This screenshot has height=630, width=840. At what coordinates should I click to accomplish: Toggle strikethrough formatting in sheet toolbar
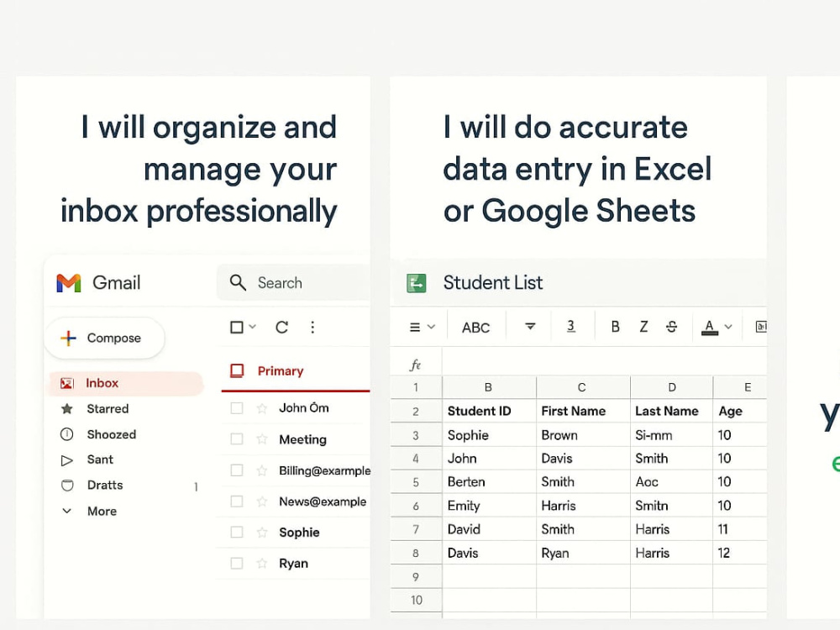pos(672,327)
